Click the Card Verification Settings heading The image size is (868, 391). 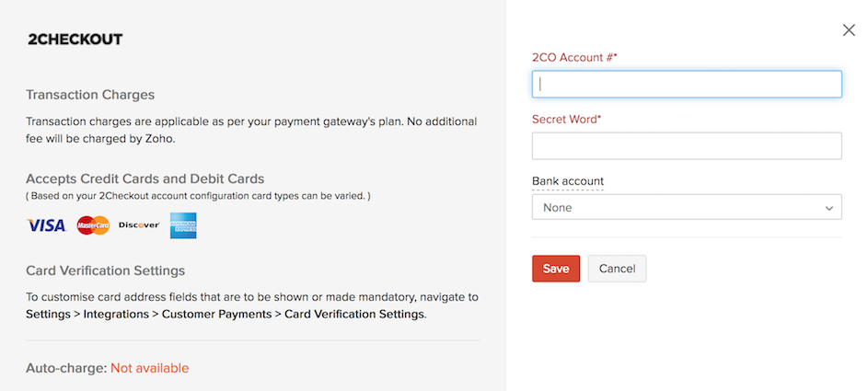[105, 270]
